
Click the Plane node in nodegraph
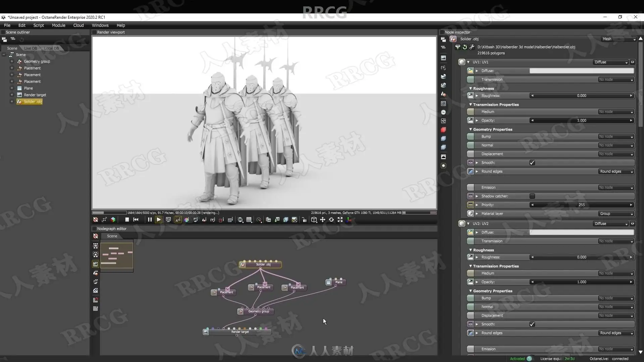(339, 282)
